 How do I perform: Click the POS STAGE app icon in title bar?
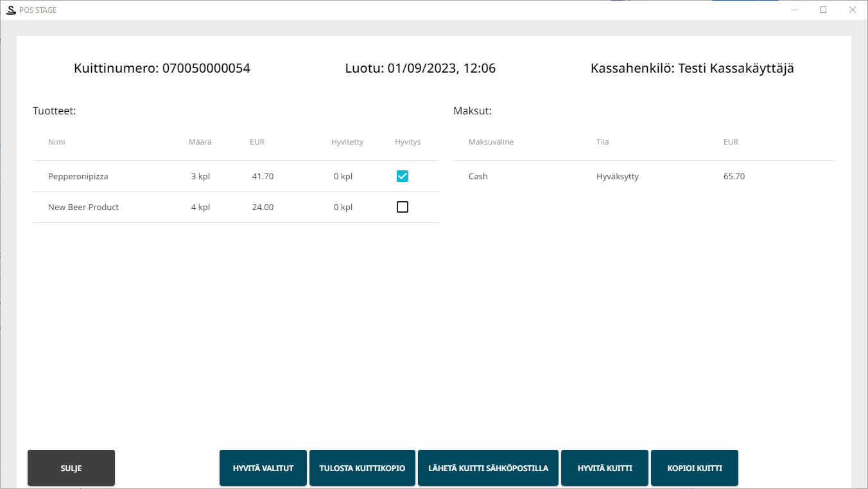coord(10,10)
